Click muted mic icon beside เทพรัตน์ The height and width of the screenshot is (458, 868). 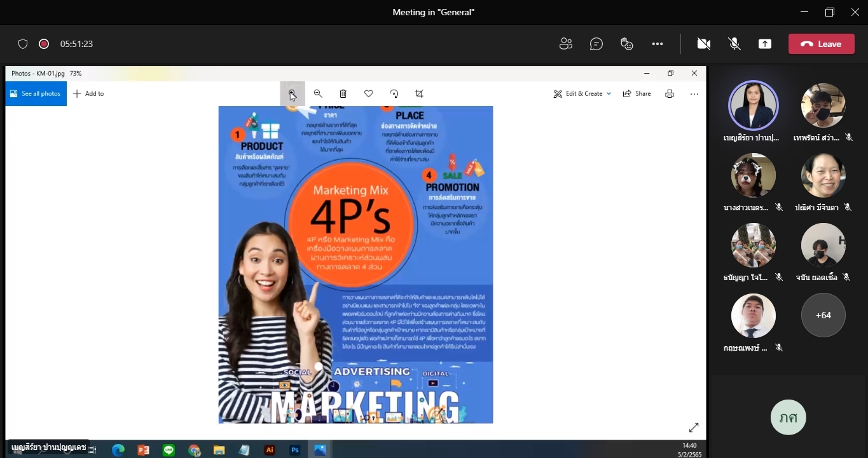[x=849, y=137]
